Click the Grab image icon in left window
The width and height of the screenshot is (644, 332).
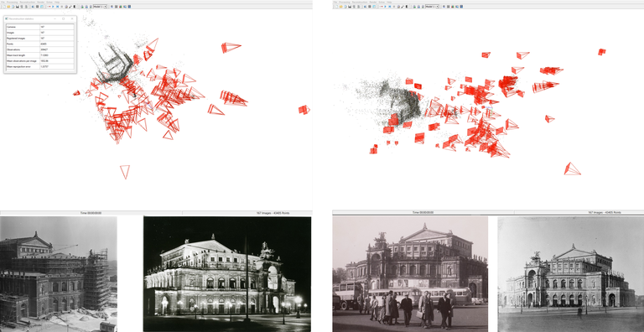(x=125, y=7)
